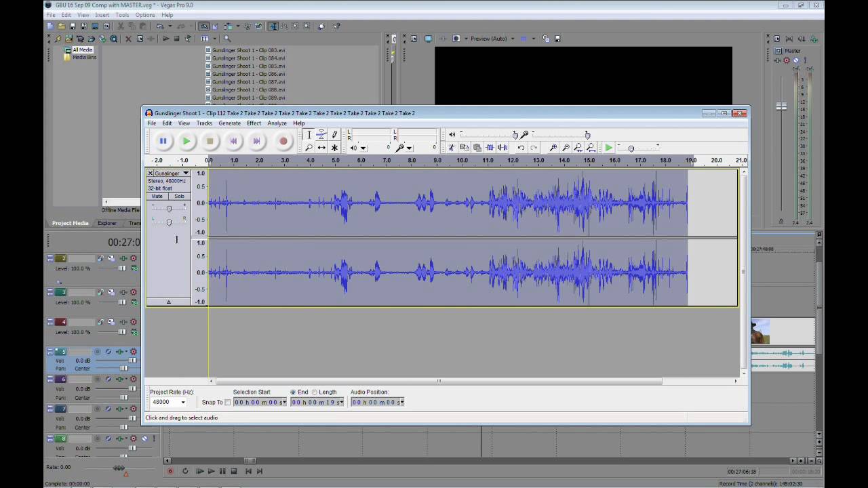Select the Audacity Envelope tool
Image resolution: width=868 pixels, height=488 pixels.
(321, 135)
